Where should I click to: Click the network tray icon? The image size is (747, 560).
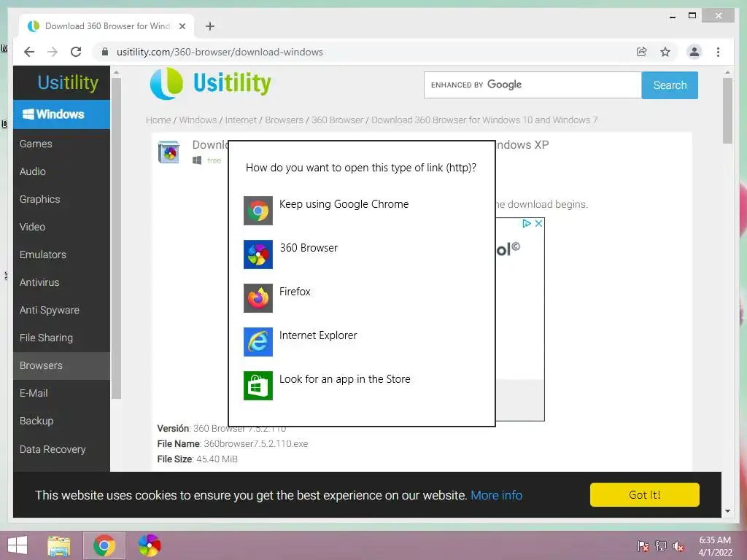point(661,546)
